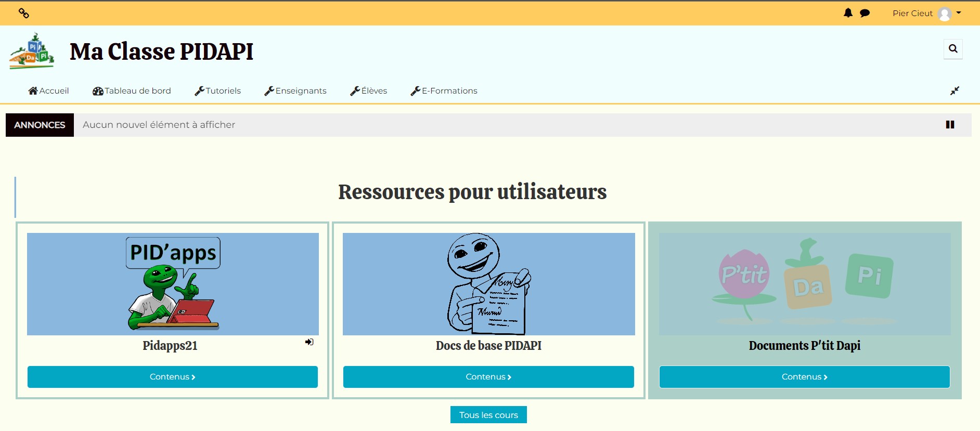Open Documents P'tit Dapi title
This screenshot has width=980, height=431.
pyautogui.click(x=805, y=346)
